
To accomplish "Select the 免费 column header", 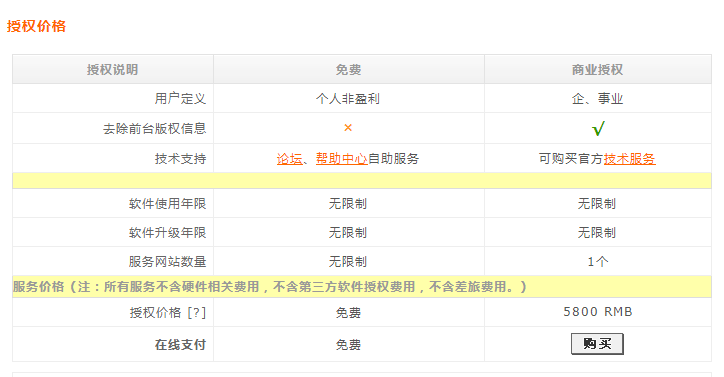I will [349, 69].
